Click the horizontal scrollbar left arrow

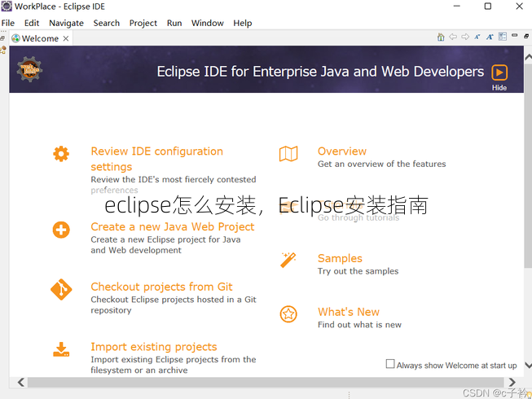(20, 382)
